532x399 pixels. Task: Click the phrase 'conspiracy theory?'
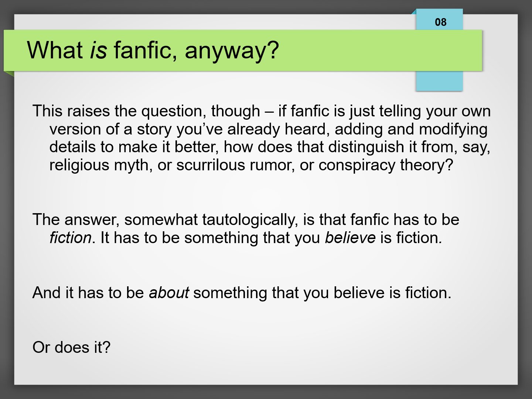coord(386,165)
